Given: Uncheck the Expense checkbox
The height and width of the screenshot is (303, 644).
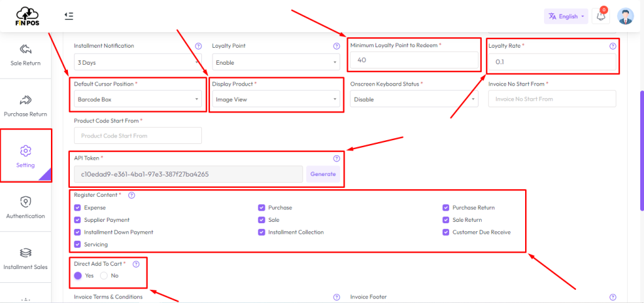Looking at the screenshot, I should [x=77, y=207].
